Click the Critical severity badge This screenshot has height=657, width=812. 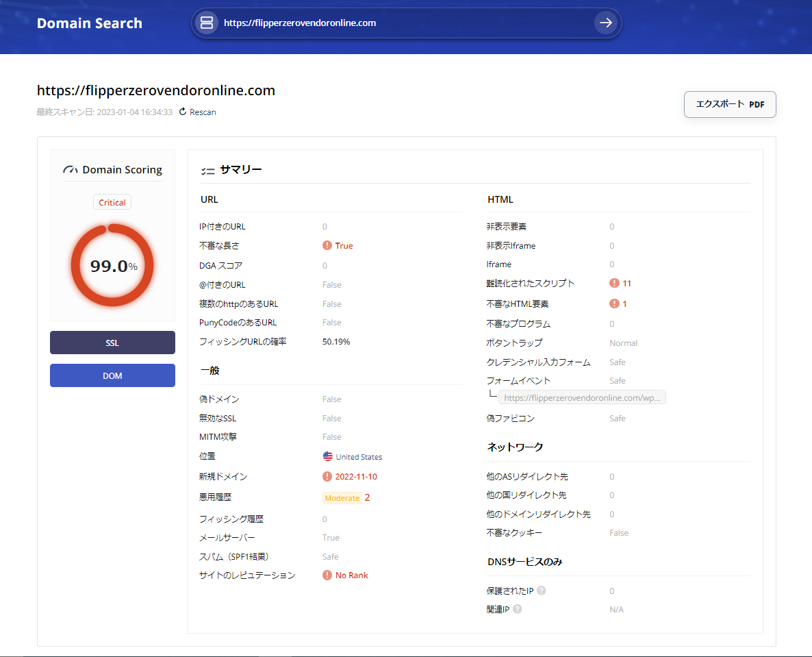click(x=112, y=203)
